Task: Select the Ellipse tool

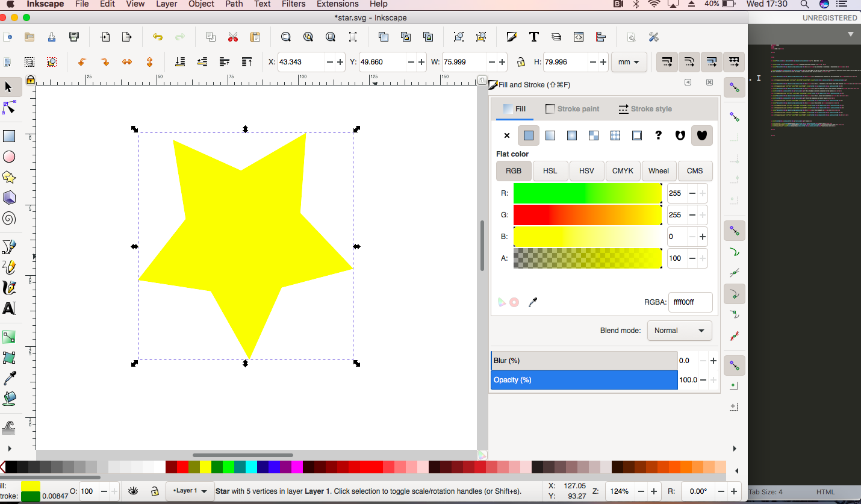Action: click(9, 157)
